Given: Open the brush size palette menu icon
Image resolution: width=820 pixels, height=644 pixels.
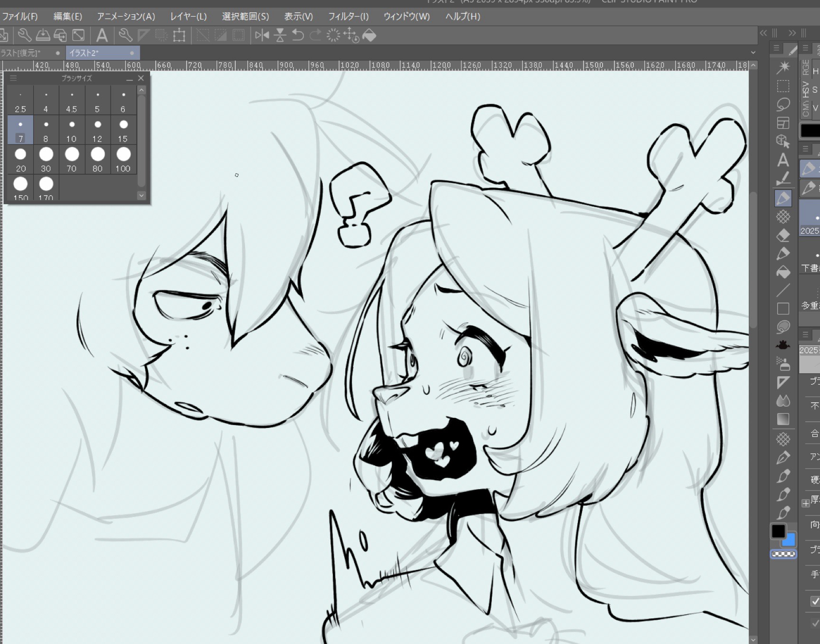Looking at the screenshot, I should tap(13, 78).
